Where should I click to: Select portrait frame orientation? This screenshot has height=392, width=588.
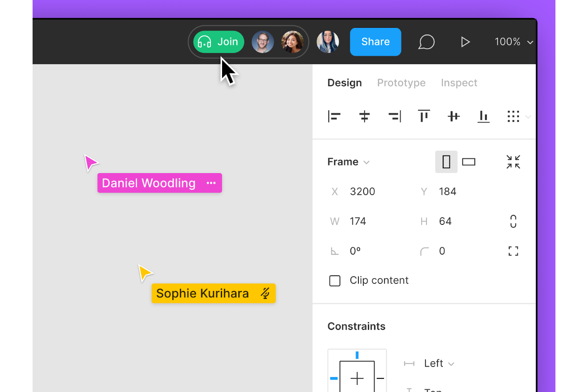(446, 162)
